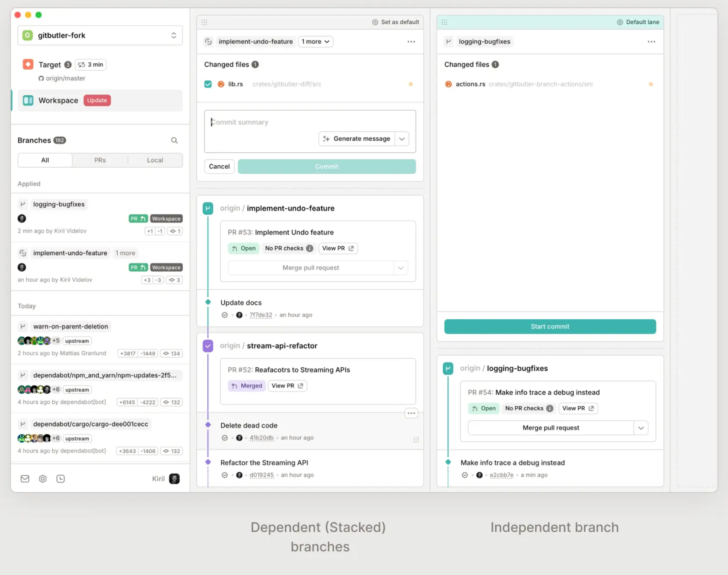
Task: Click the PR badge on logging-bugfixes sidebar entry
Action: pyautogui.click(x=138, y=218)
